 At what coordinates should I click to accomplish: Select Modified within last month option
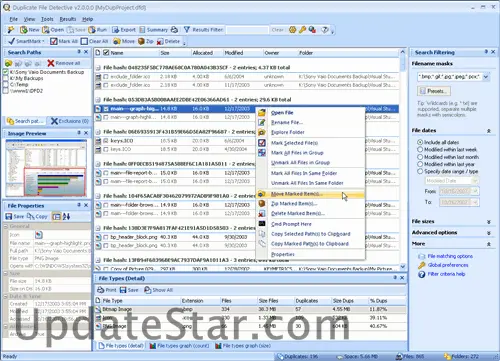[420, 157]
